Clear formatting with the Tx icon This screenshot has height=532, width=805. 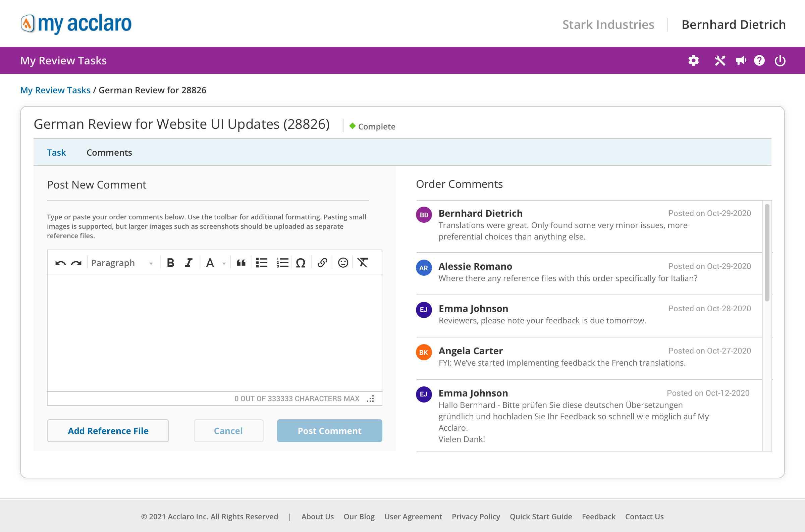[363, 263]
